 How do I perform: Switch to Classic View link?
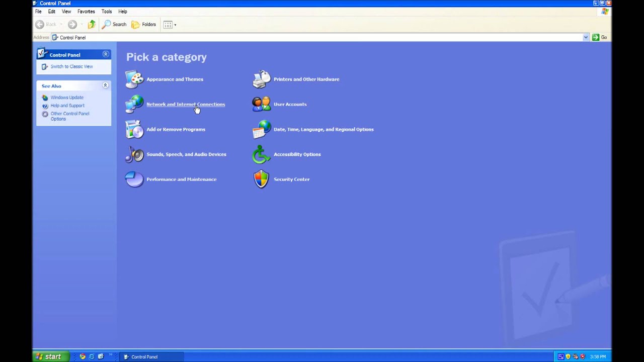click(x=71, y=66)
